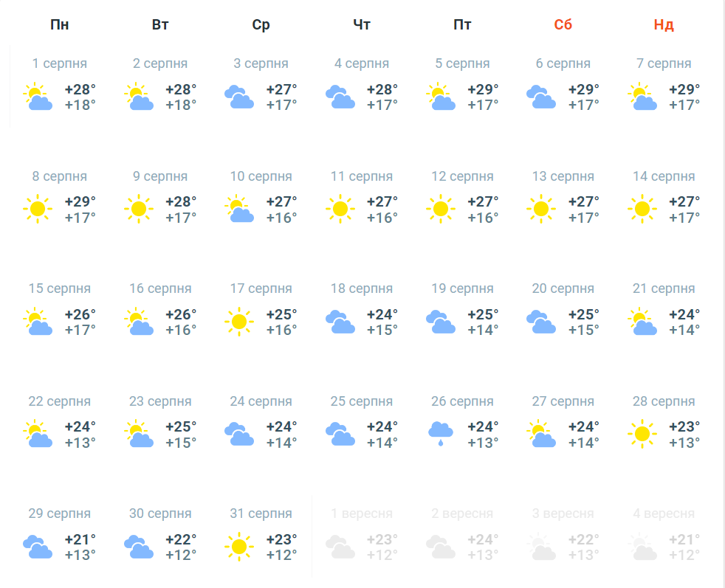Viewport: 725px width, 588px height.
Task: Click the faded cloud icon for 1 вересня
Action: pos(340,546)
